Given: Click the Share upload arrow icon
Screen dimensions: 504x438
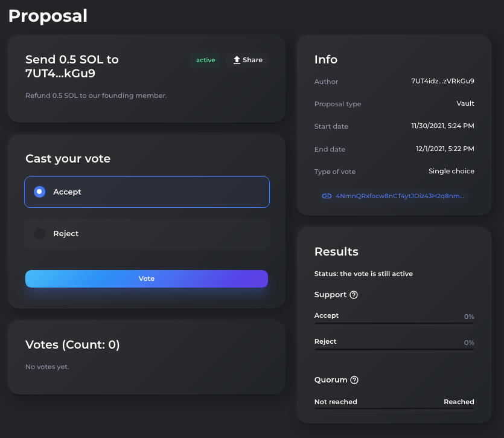Looking at the screenshot, I should tap(237, 60).
